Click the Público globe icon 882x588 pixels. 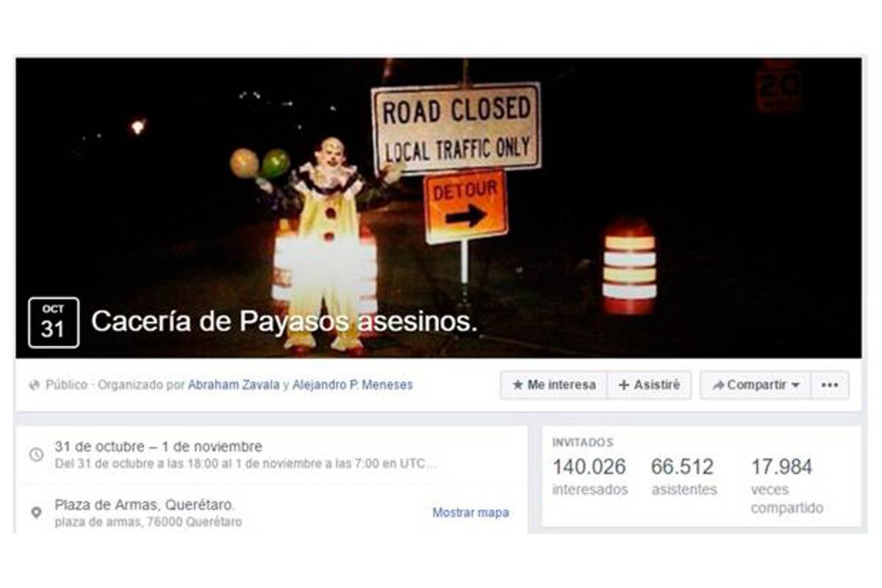tap(34, 385)
